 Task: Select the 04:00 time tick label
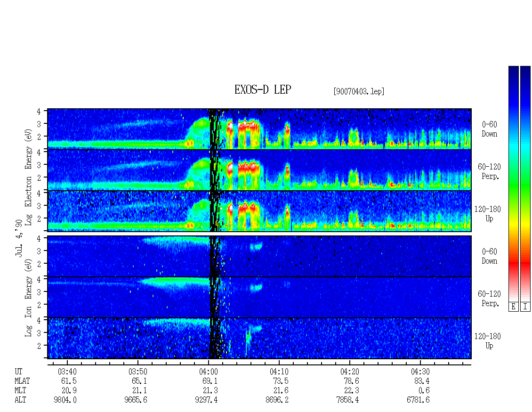pos(208,372)
